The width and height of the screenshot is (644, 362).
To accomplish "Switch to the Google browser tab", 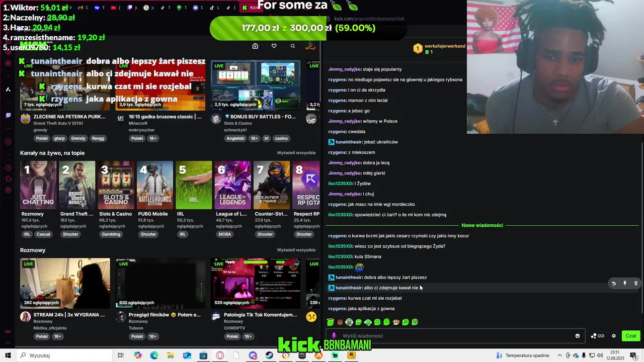I will click(146, 8).
